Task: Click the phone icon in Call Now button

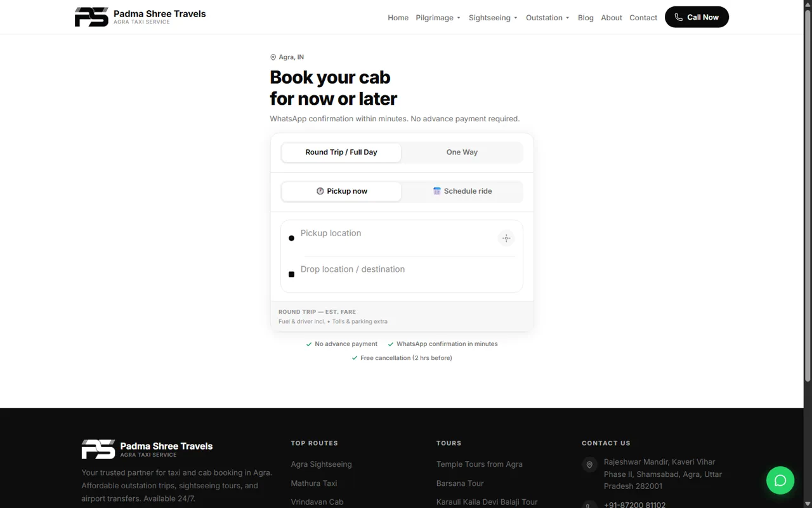Action: point(678,17)
